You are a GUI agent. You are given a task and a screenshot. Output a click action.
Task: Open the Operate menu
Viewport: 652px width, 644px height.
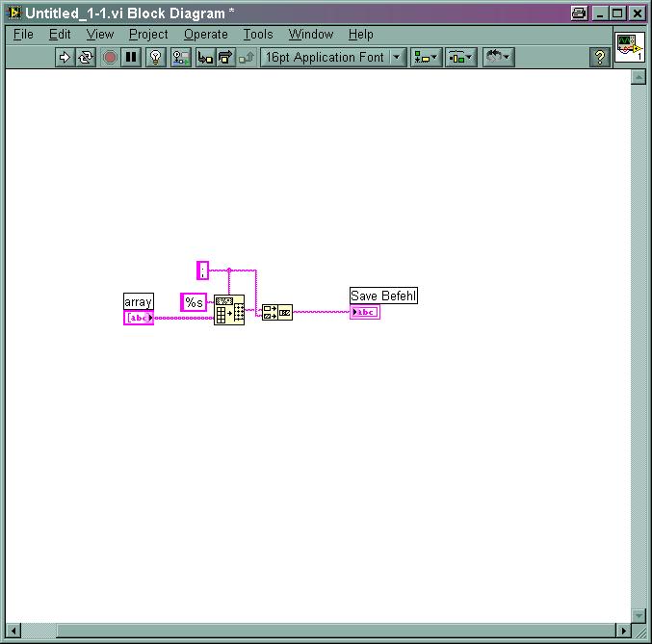pyautogui.click(x=205, y=35)
